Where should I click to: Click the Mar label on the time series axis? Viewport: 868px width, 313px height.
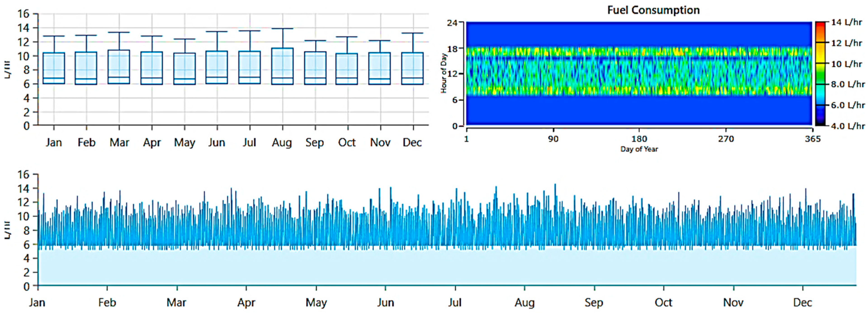pos(176,303)
